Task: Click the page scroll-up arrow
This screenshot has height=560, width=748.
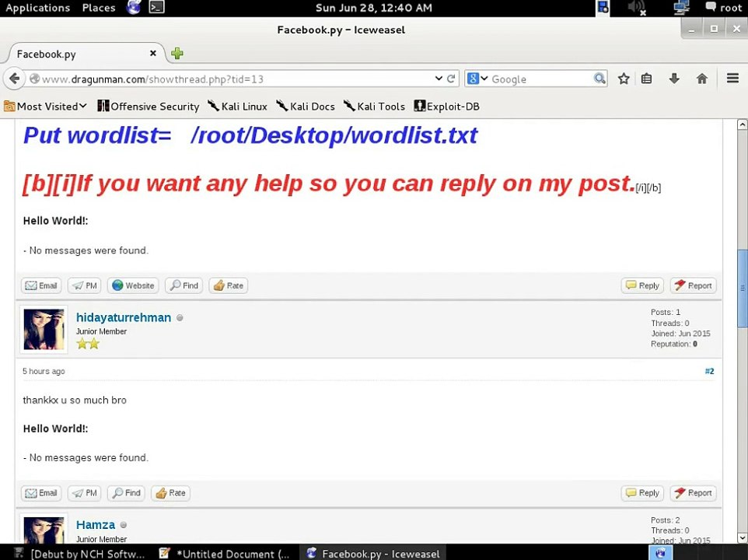Action: pos(742,124)
